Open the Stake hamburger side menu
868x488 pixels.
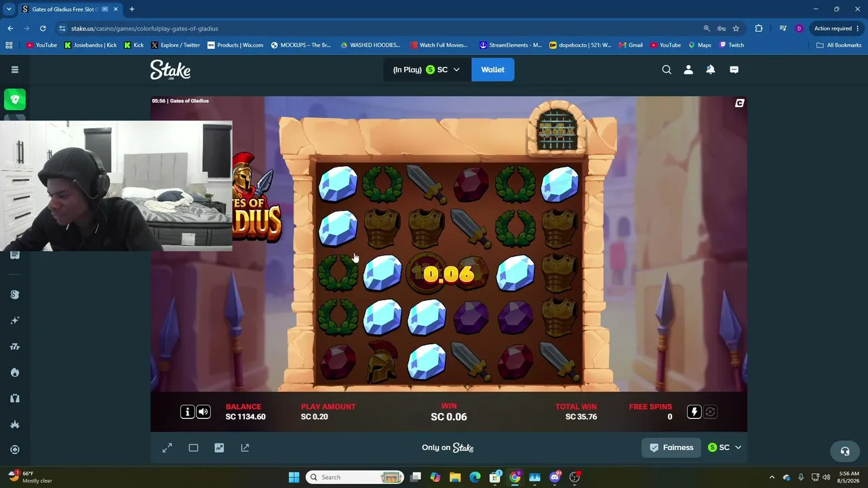[x=14, y=69]
